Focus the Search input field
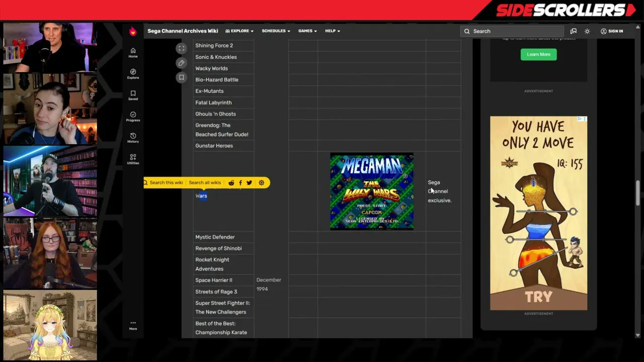Screen dimensions: 644x362 (x=512, y=31)
